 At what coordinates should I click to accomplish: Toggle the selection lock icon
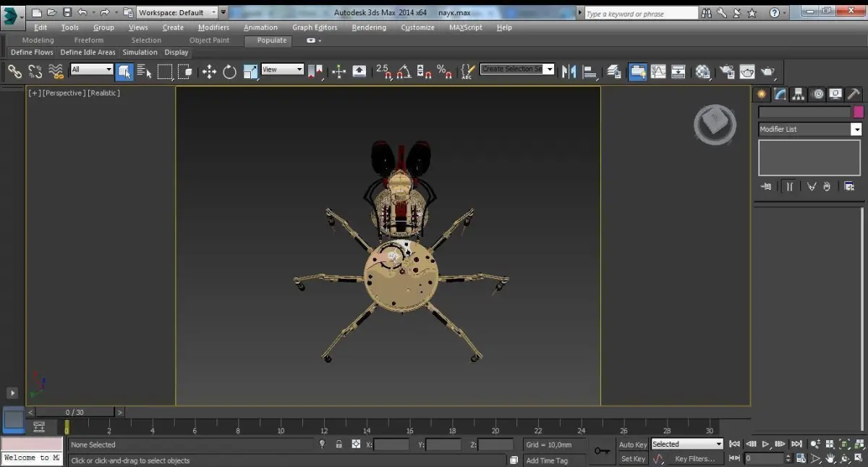(x=339, y=445)
